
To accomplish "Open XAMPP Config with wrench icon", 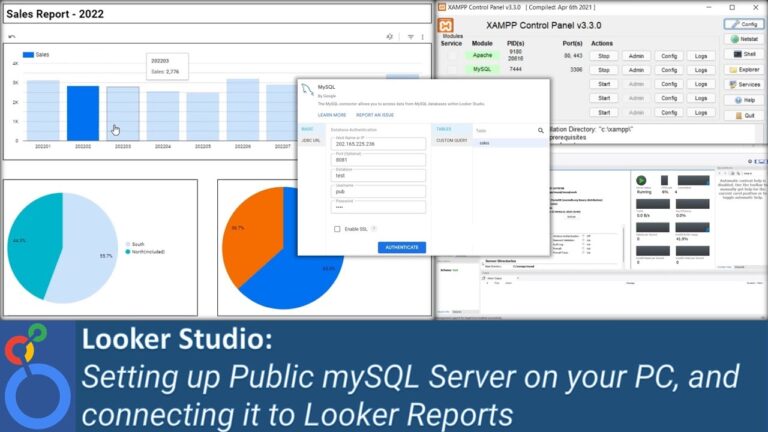I will [744, 24].
